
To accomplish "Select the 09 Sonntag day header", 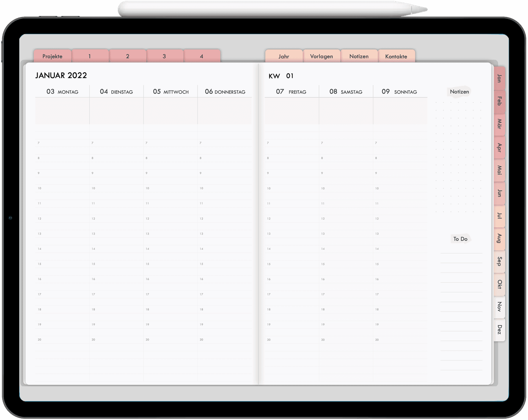I will [x=399, y=92].
